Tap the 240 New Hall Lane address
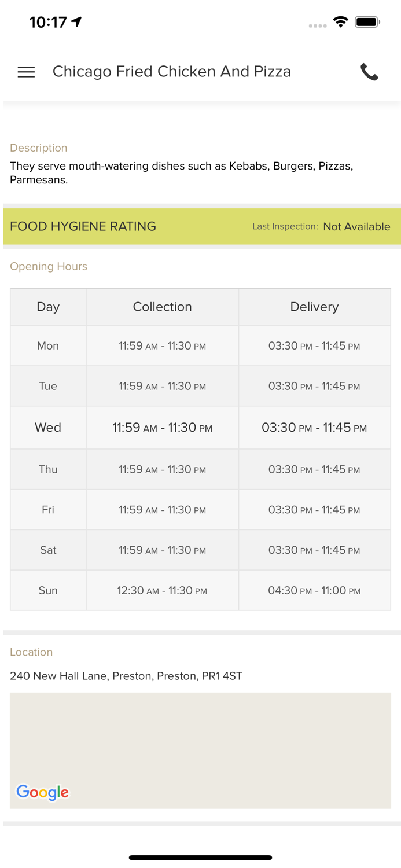Image resolution: width=401 pixels, height=868 pixels. [x=126, y=676]
